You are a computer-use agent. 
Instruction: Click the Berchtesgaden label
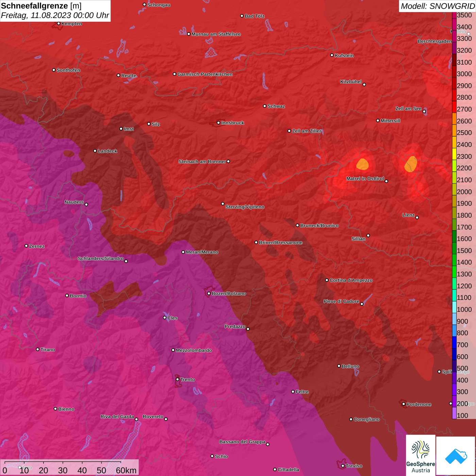pos(435,41)
